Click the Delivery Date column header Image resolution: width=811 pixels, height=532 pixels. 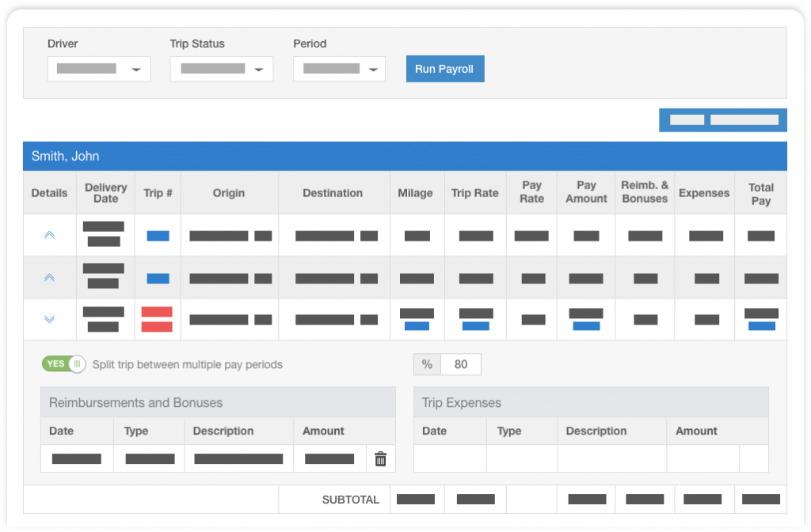pyautogui.click(x=105, y=193)
